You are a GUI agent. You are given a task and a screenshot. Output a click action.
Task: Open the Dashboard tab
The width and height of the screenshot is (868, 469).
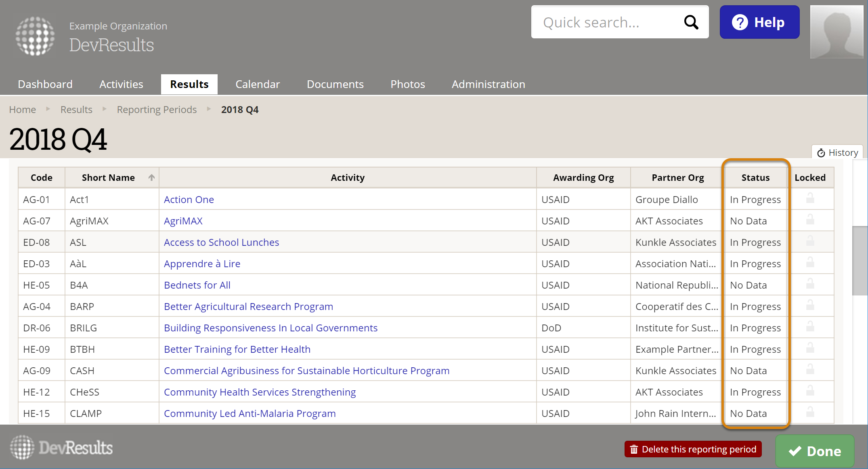(x=45, y=84)
